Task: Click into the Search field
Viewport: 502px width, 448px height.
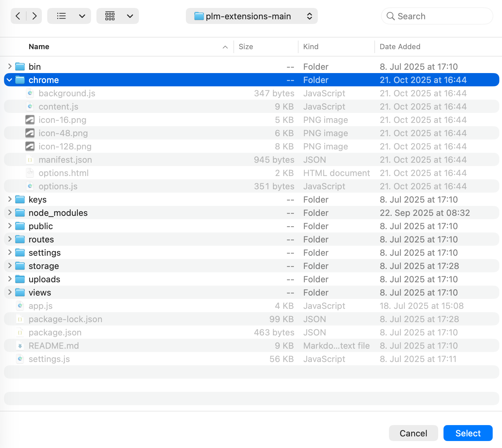Action: click(439, 16)
